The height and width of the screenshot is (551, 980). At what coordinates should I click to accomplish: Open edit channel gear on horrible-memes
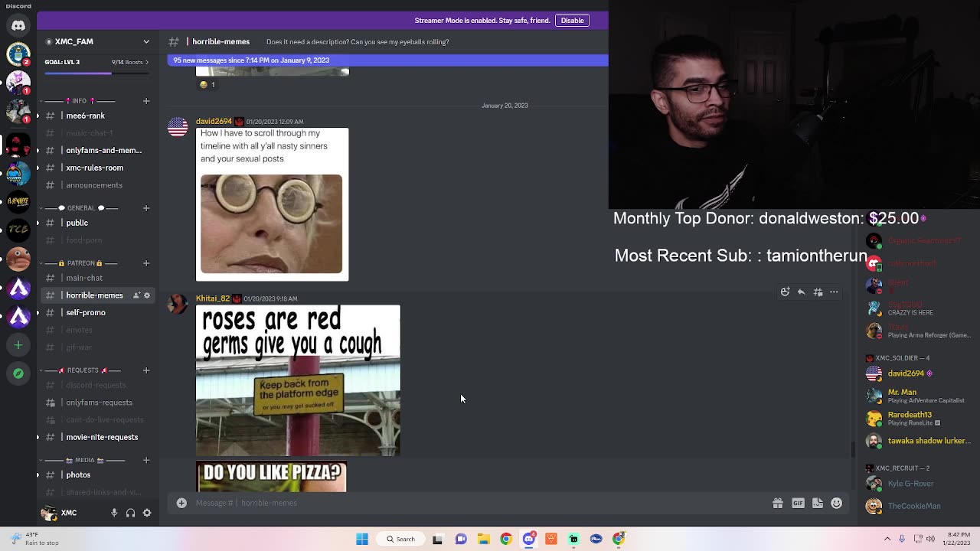pos(147,295)
